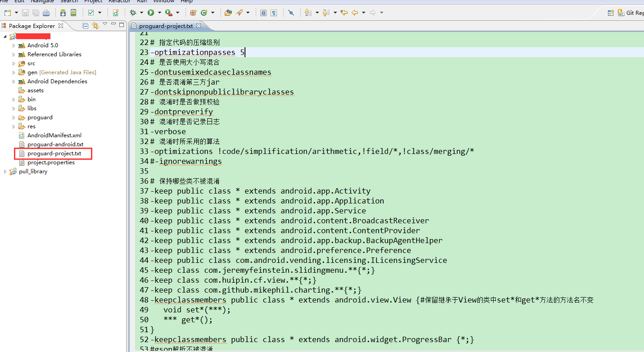Open the Refactor menu
The height and width of the screenshot is (352, 644).
(120, 1)
